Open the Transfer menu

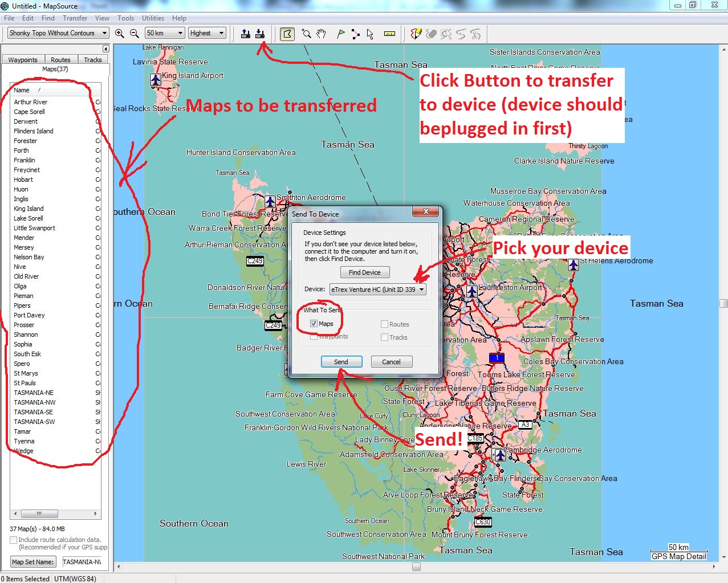(x=75, y=18)
